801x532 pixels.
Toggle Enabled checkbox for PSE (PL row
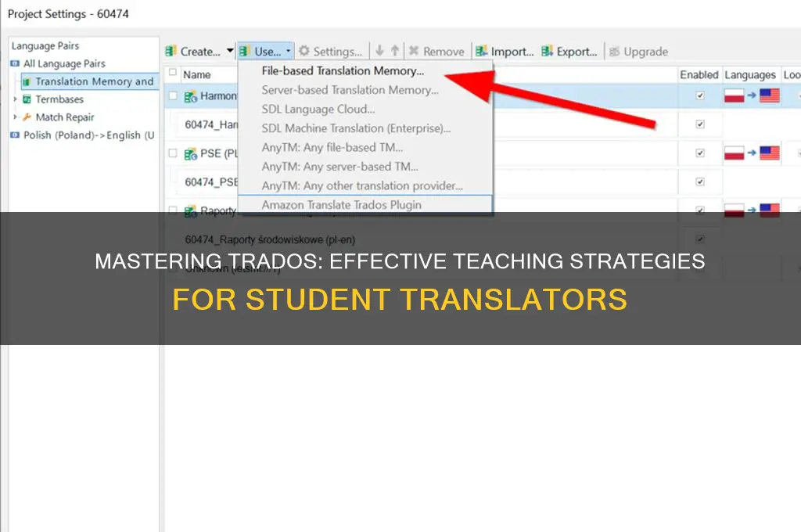click(x=700, y=153)
